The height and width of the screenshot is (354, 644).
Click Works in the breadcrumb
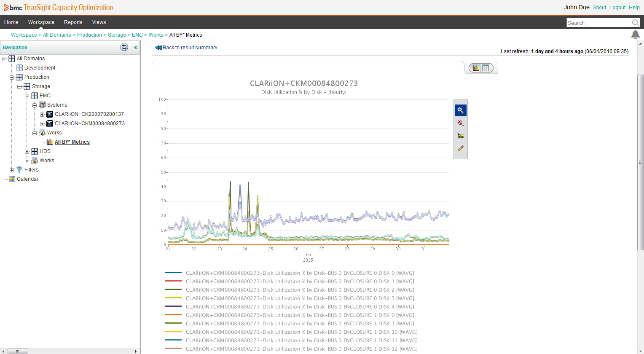[x=156, y=35]
